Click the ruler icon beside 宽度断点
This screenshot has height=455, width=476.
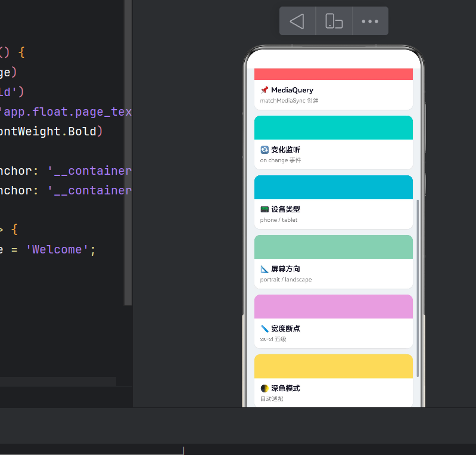pyautogui.click(x=265, y=329)
